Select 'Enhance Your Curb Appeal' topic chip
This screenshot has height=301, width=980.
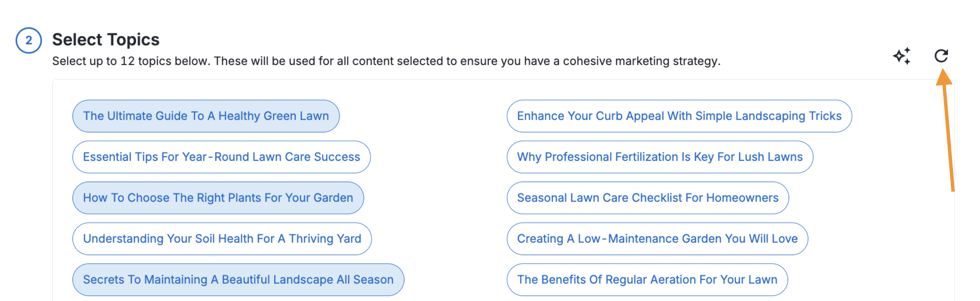point(679,116)
